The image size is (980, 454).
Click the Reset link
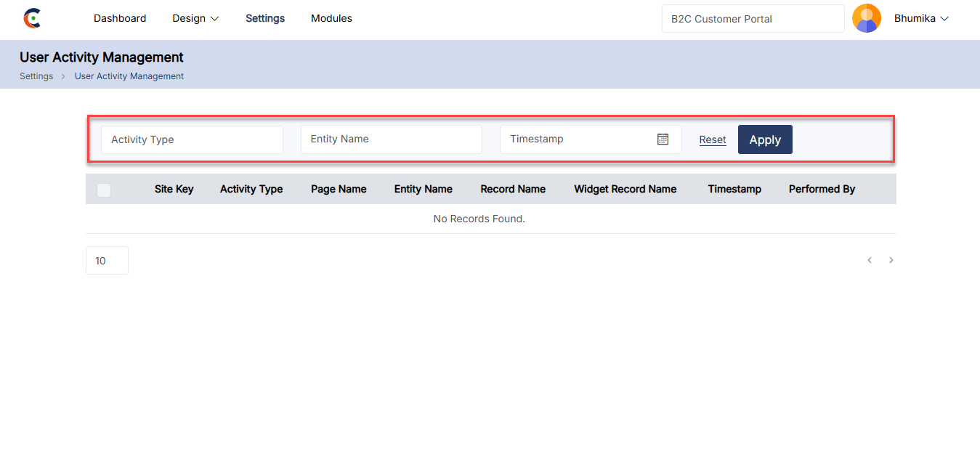(x=713, y=139)
